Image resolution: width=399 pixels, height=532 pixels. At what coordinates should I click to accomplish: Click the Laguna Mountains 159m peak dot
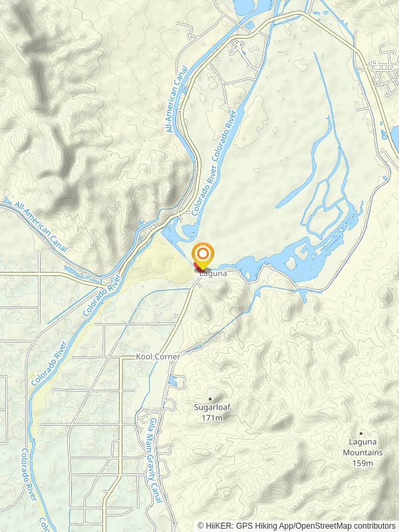361,434
